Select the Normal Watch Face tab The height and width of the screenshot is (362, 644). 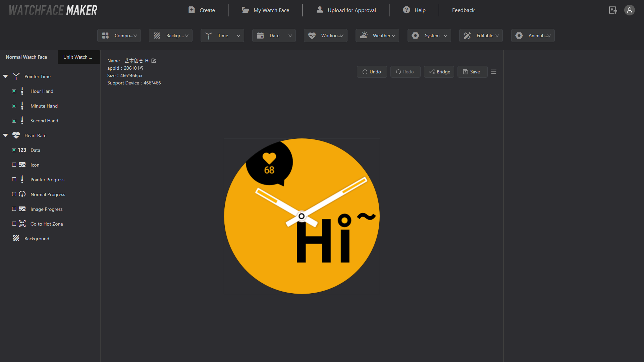[26, 57]
